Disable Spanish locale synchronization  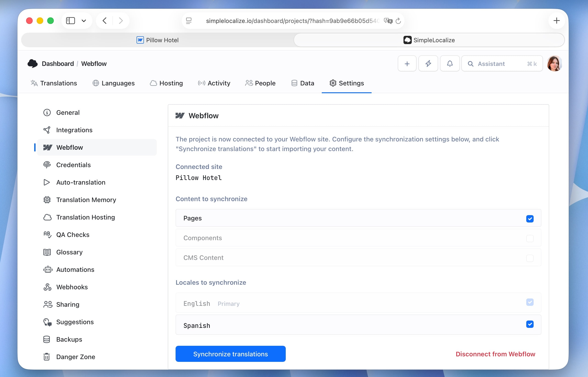pos(530,324)
